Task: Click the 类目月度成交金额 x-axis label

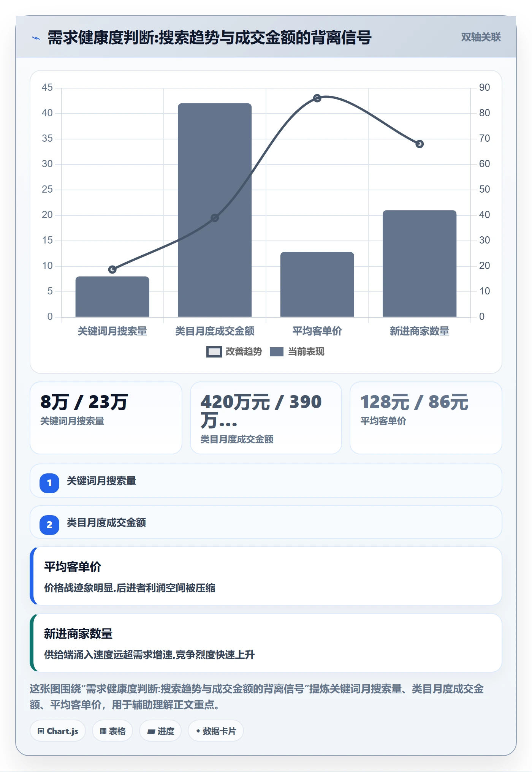Action: [x=215, y=331]
